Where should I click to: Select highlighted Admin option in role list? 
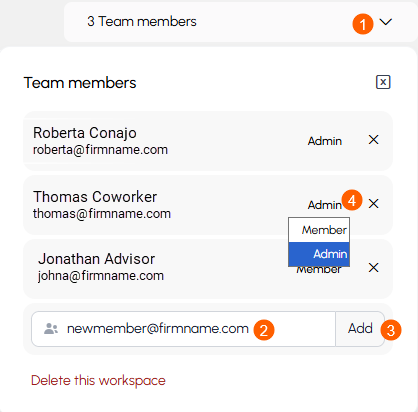(x=319, y=254)
